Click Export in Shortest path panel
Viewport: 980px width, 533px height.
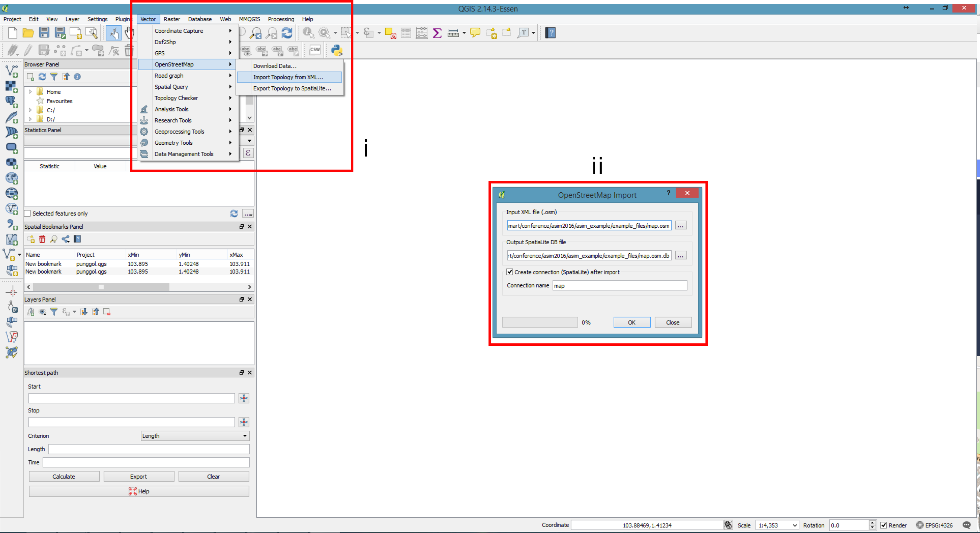tap(139, 477)
